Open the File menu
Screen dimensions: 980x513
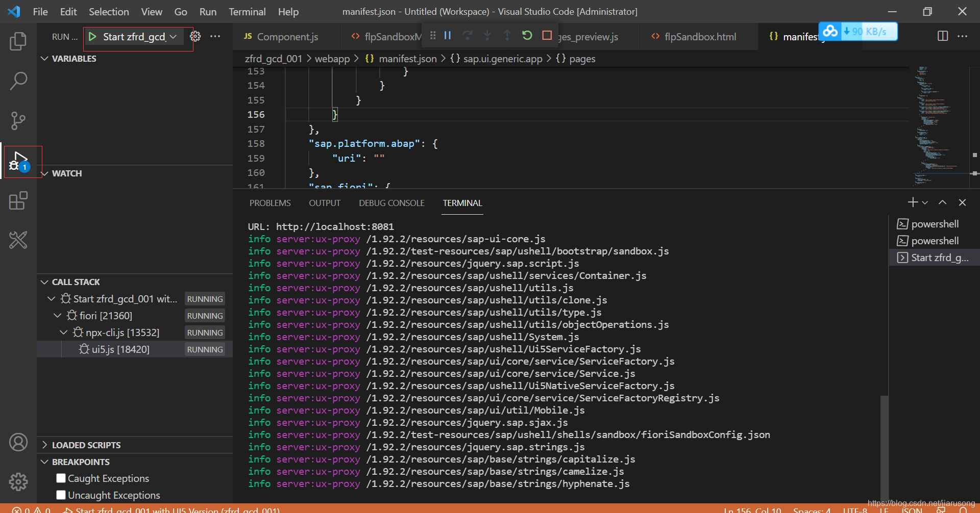(x=40, y=12)
